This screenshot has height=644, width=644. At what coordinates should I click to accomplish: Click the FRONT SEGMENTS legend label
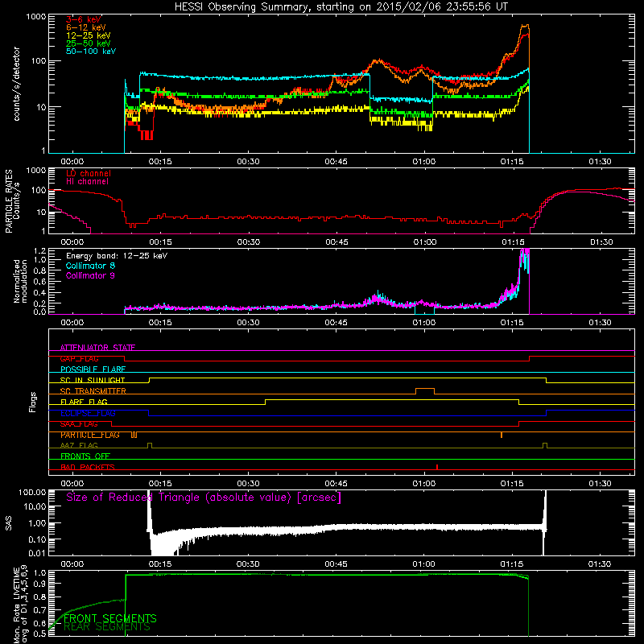110,618
